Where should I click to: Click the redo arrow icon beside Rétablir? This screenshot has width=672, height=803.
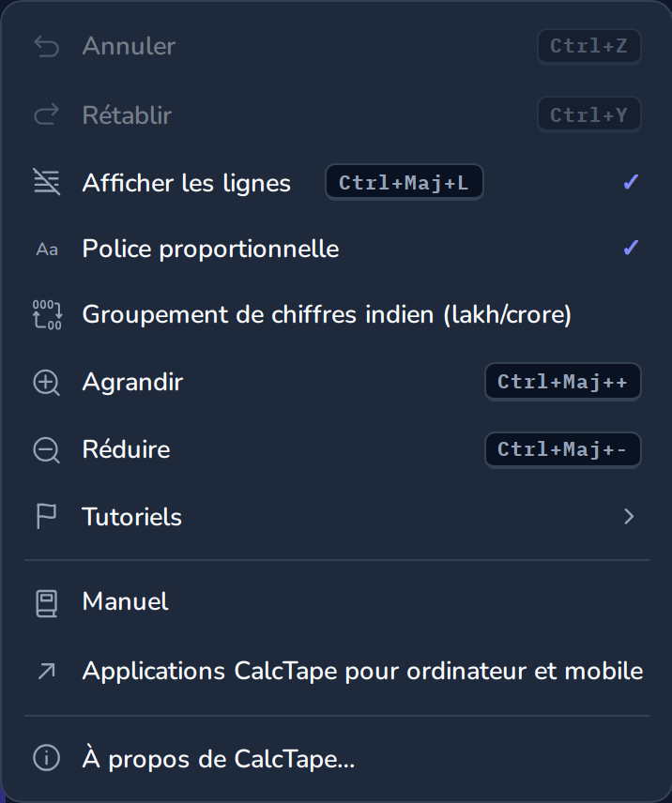[x=47, y=114]
